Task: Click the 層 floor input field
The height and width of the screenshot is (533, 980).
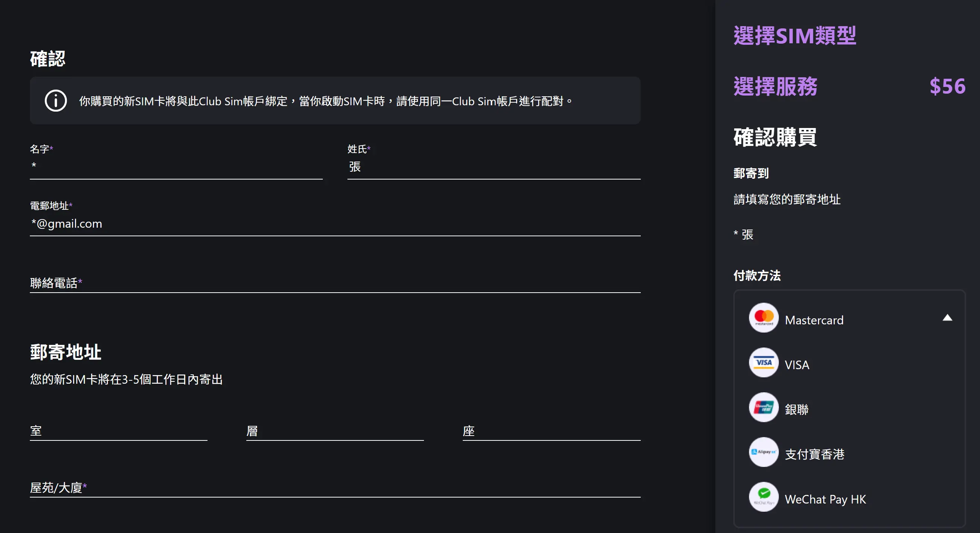Action: 334,432
